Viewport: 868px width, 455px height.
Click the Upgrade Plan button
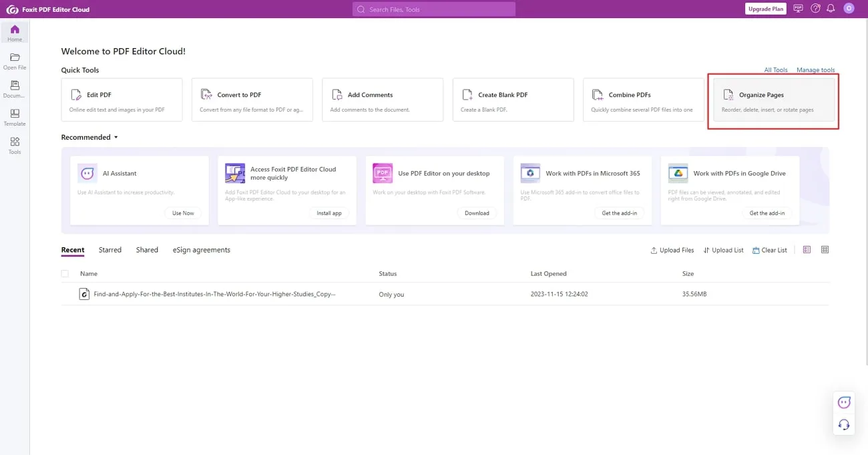point(766,9)
